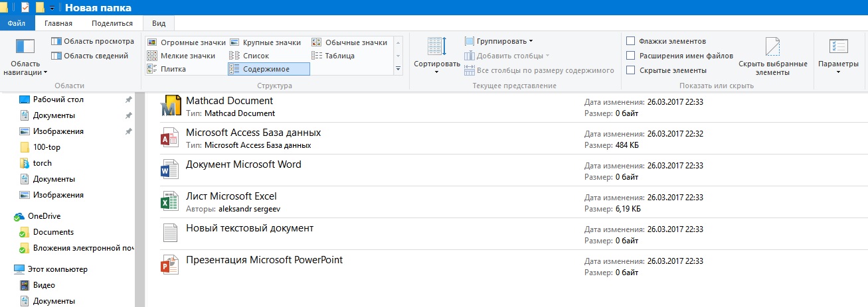
Task: Enable the Скрытые элементы checkbox
Action: 631,70
